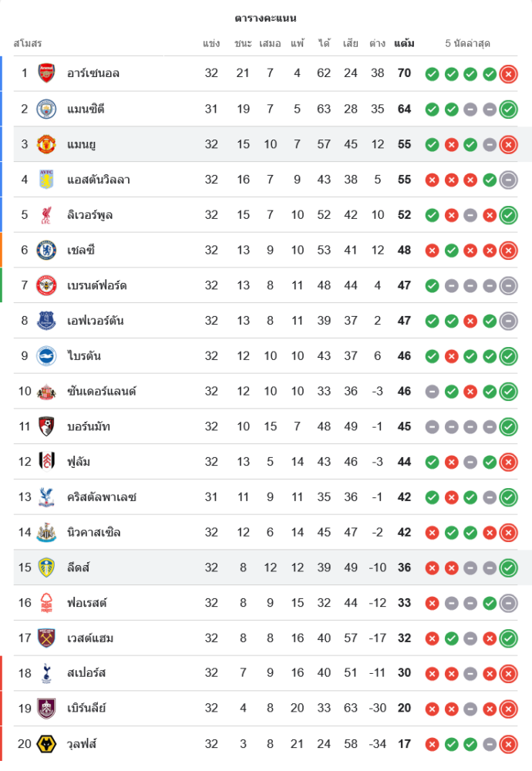This screenshot has height=771, width=532.
Task: Click the Wolves club crest icon
Action: pos(47,744)
